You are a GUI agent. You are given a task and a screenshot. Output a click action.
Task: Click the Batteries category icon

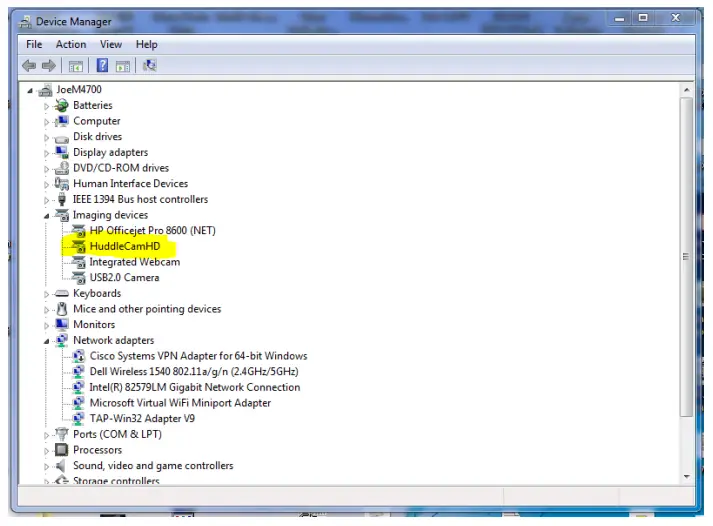tap(61, 105)
